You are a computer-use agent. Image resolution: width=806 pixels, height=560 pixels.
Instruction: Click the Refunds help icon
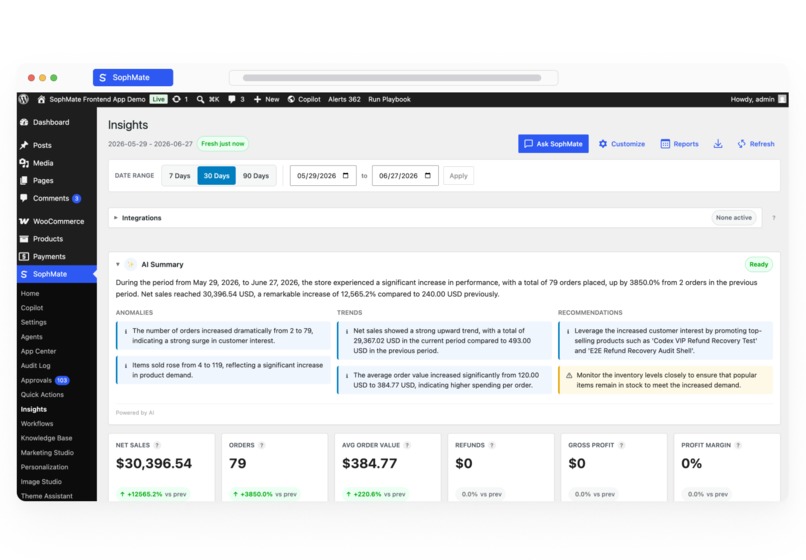[492, 445]
